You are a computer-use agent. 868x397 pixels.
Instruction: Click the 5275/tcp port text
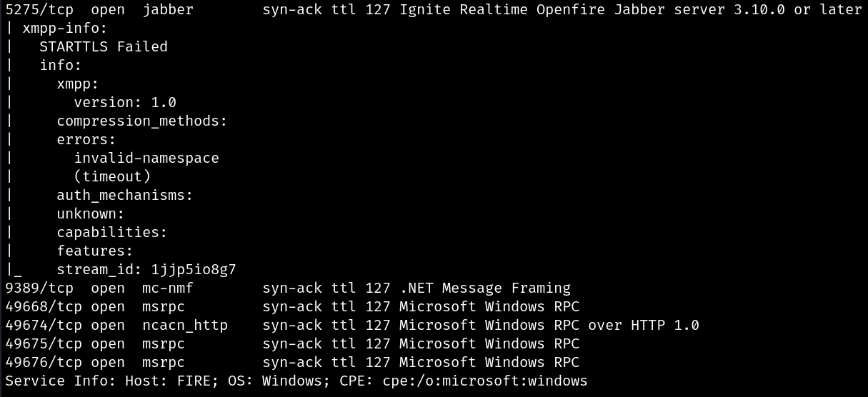coord(39,10)
